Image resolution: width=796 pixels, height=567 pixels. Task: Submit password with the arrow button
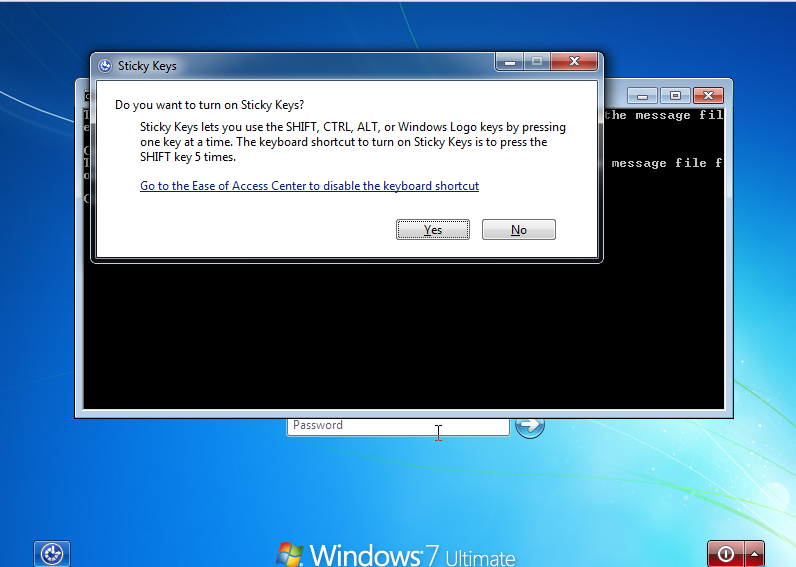coord(530,427)
